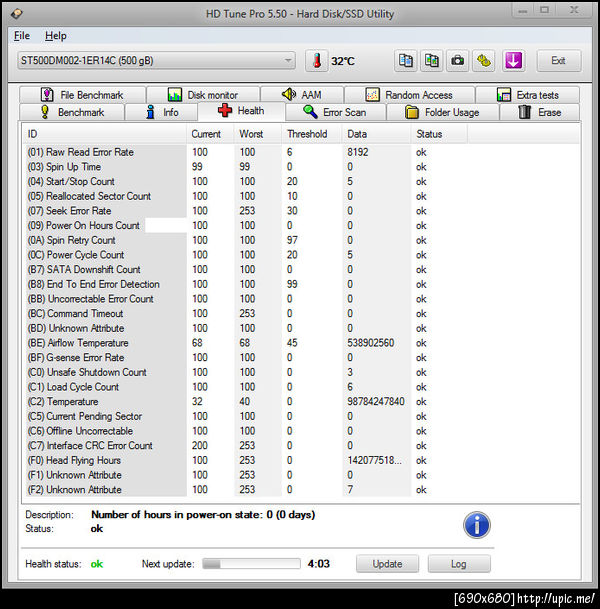
Task: Click the copy screenshot to clipboard icon
Action: coord(431,61)
